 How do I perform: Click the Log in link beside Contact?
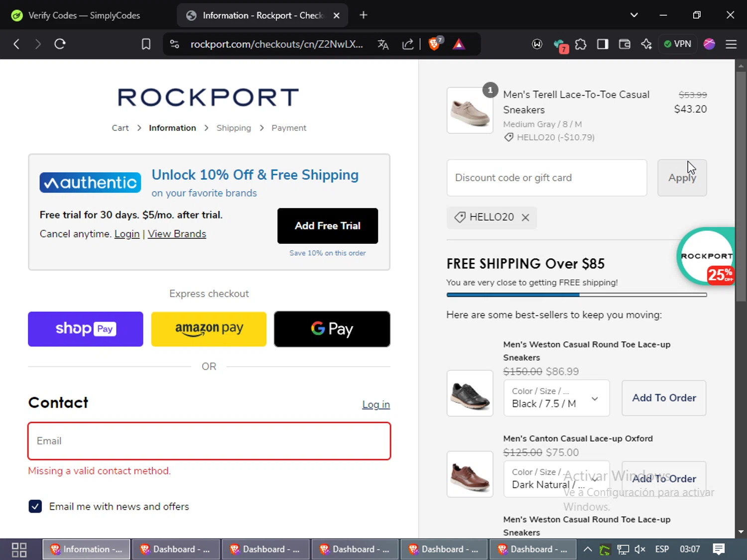[376, 405]
